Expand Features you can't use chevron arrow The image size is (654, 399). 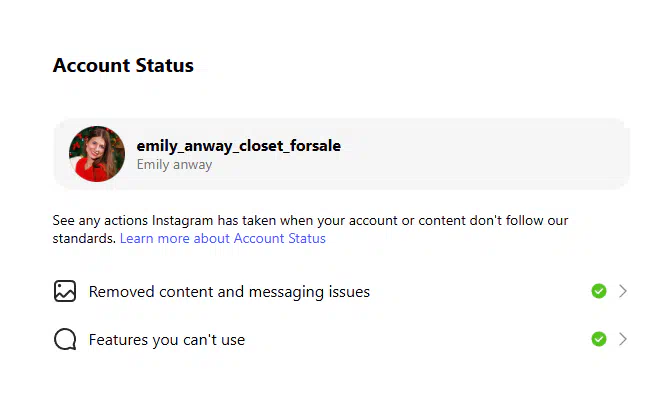[623, 339]
